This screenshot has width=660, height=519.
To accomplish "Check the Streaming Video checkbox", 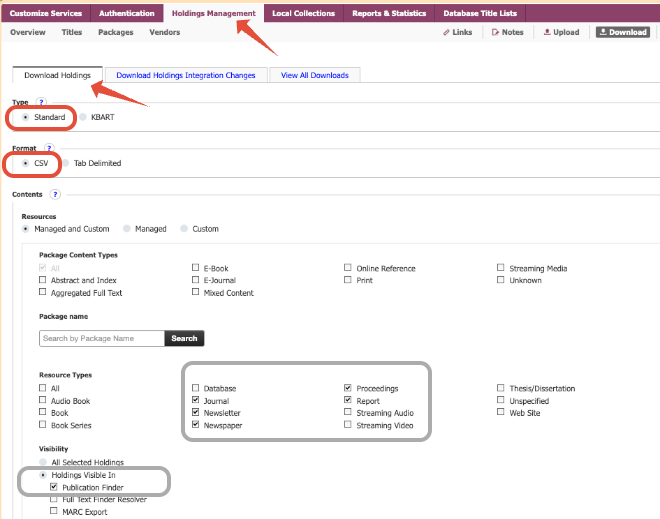I will (x=348, y=425).
